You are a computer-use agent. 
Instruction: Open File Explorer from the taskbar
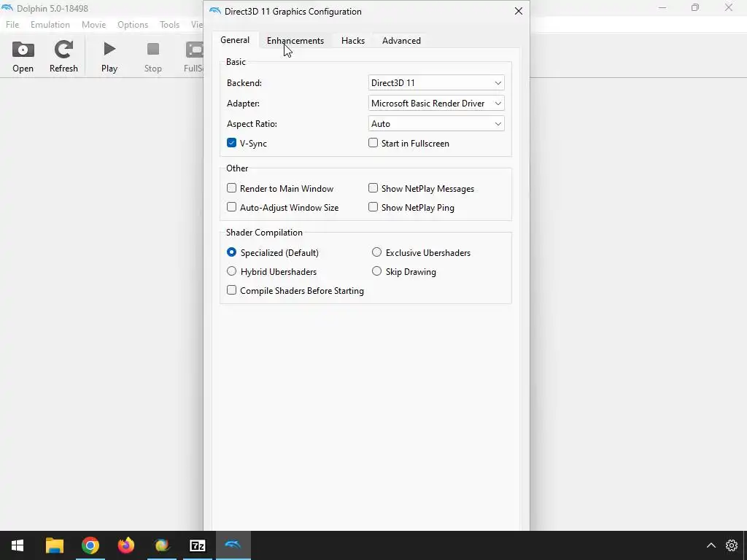[x=54, y=545]
